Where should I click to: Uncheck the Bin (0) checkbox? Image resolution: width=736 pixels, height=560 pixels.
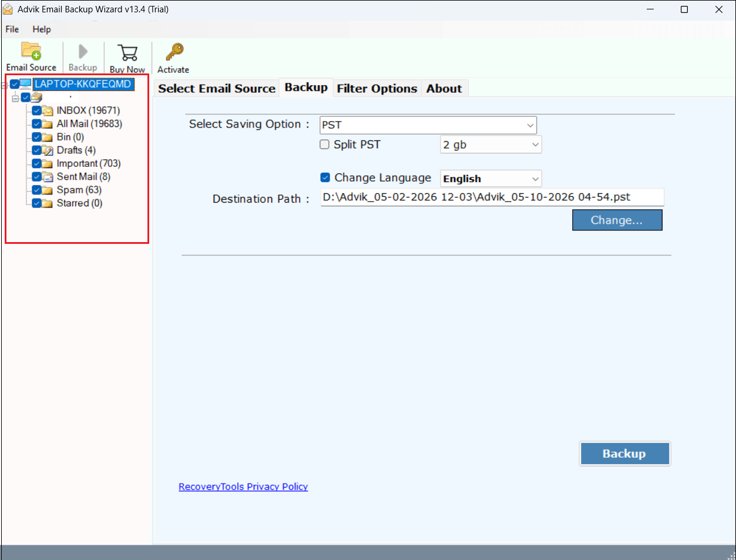tap(36, 137)
